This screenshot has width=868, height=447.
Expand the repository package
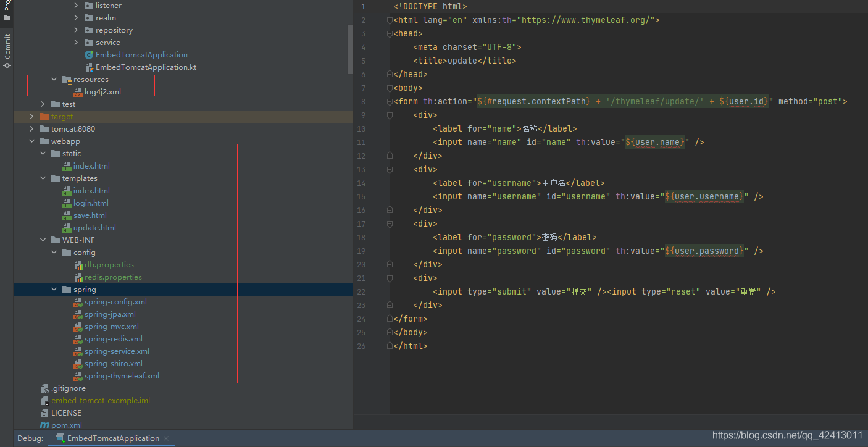click(x=77, y=30)
